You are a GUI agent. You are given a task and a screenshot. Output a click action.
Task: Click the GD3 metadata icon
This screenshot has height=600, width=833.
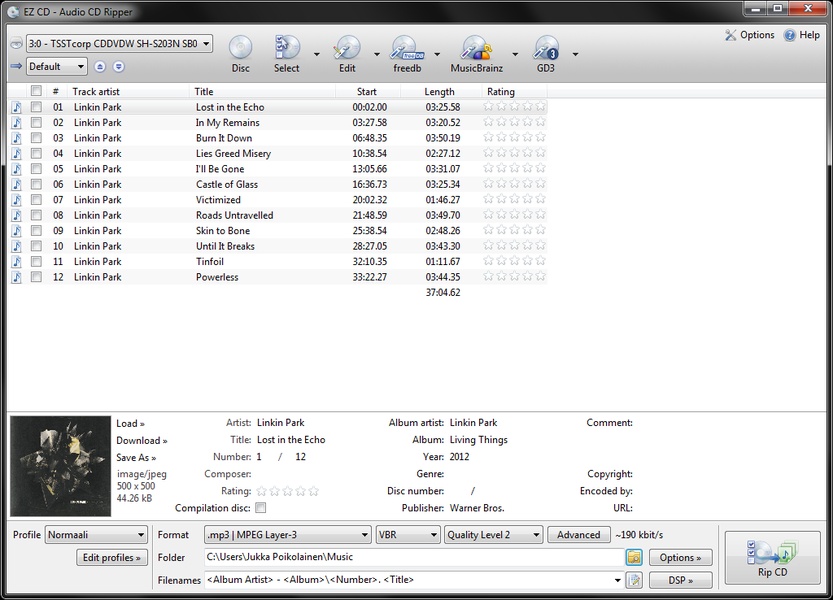pyautogui.click(x=545, y=48)
